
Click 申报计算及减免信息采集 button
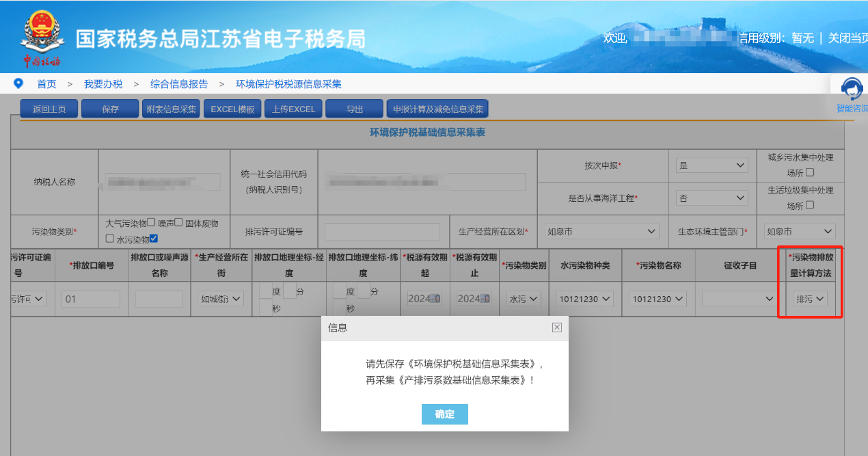(438, 109)
